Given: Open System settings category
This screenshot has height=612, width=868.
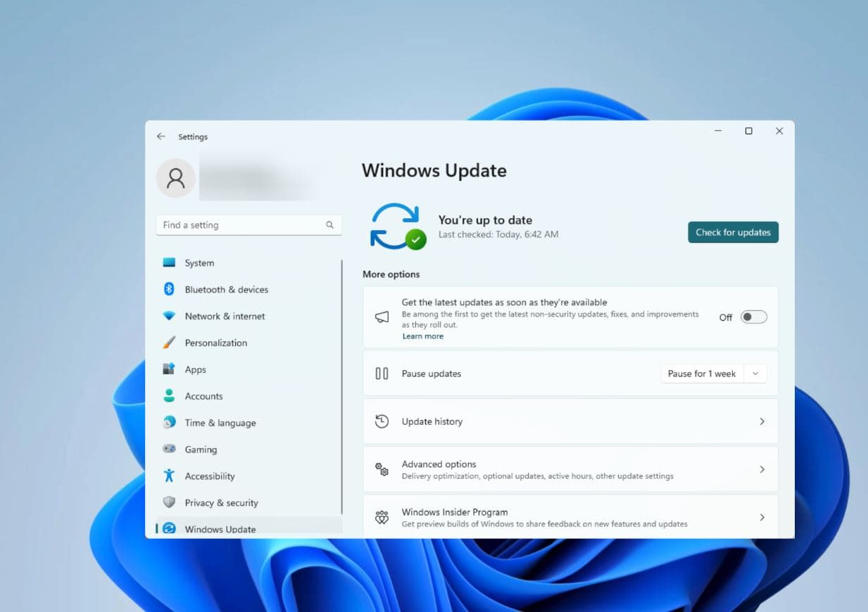Looking at the screenshot, I should pyautogui.click(x=249, y=262).
